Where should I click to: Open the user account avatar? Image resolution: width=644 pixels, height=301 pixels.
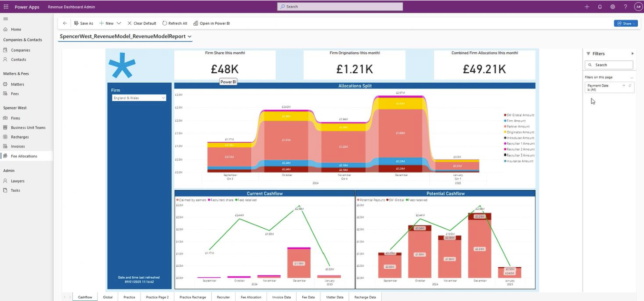[x=638, y=7]
